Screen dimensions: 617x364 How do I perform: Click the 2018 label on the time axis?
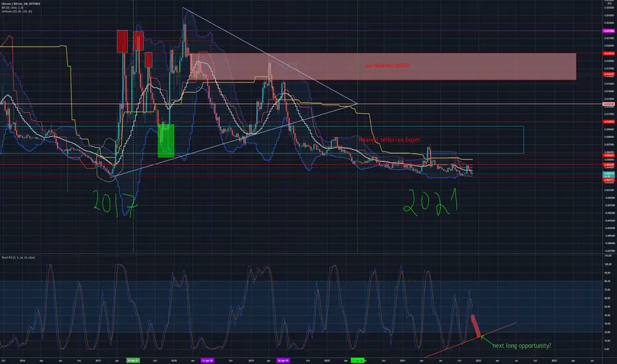(173, 360)
